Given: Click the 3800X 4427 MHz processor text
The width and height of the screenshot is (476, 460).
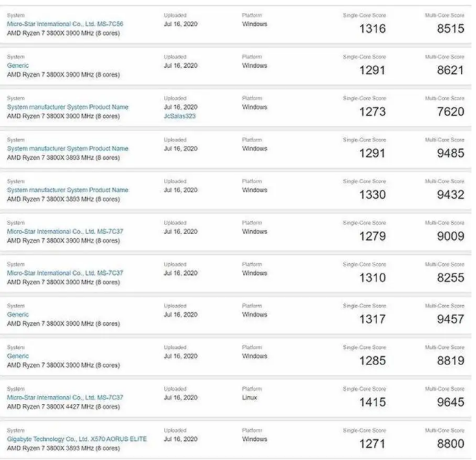Looking at the screenshot, I should [63, 406].
